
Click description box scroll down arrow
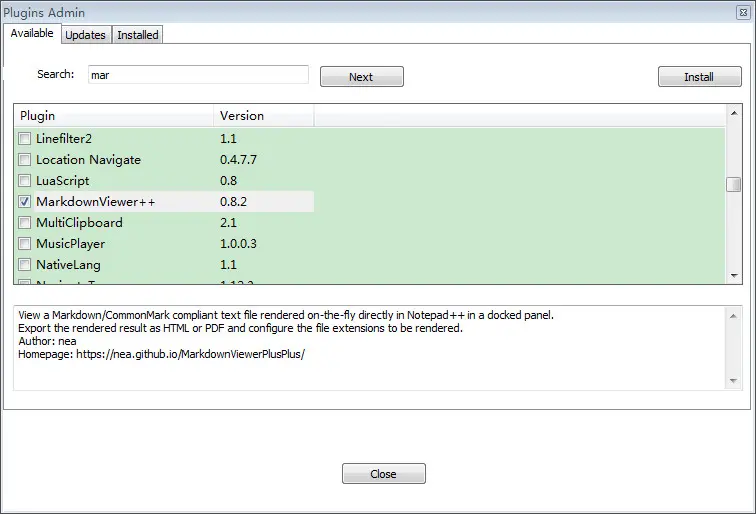click(733, 381)
